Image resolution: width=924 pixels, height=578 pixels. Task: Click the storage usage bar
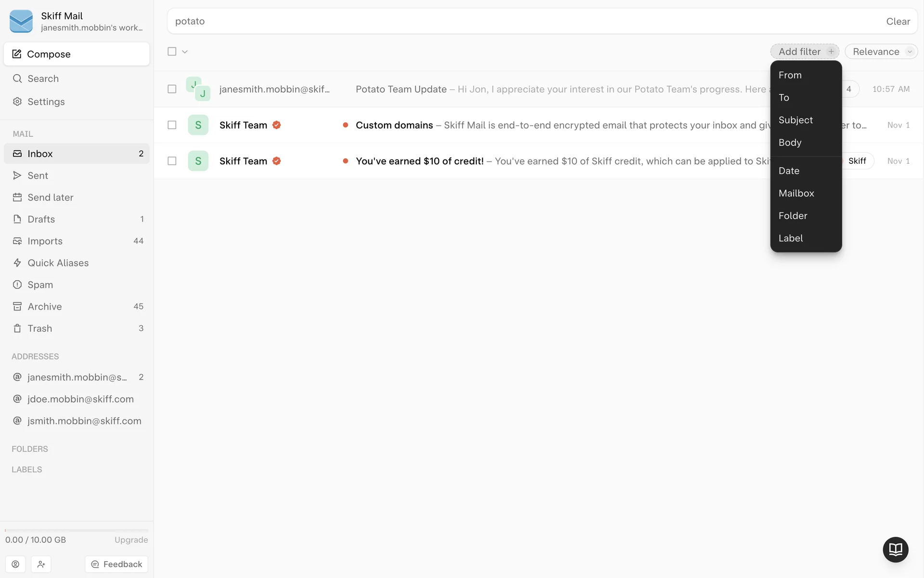pos(77,530)
